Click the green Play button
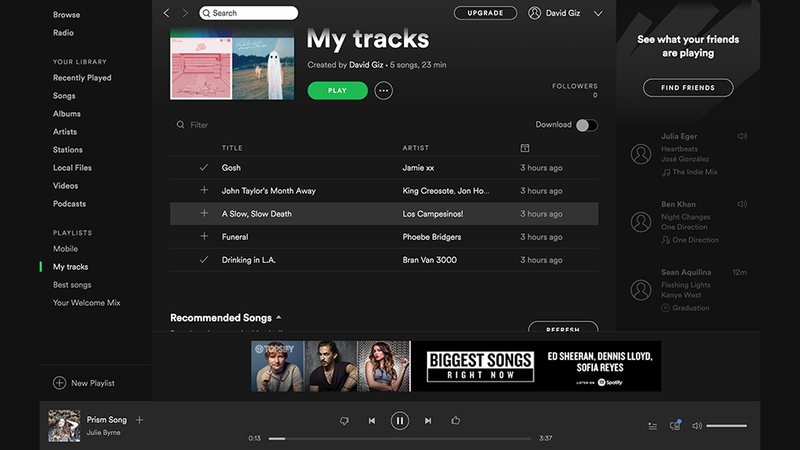 (x=337, y=91)
